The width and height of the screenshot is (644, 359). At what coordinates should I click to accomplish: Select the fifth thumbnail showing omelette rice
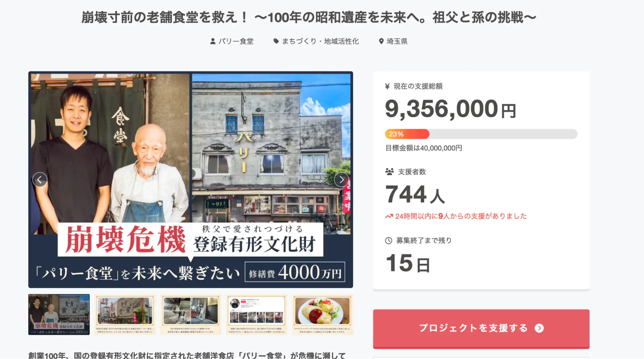[x=322, y=314]
